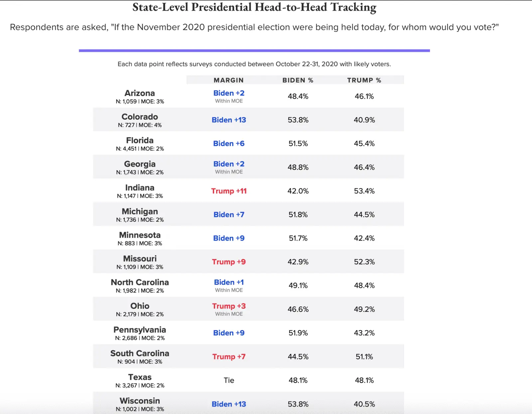Click Missouri's Trump +9 margin
Screen dimensions: 532x414
[x=229, y=262]
